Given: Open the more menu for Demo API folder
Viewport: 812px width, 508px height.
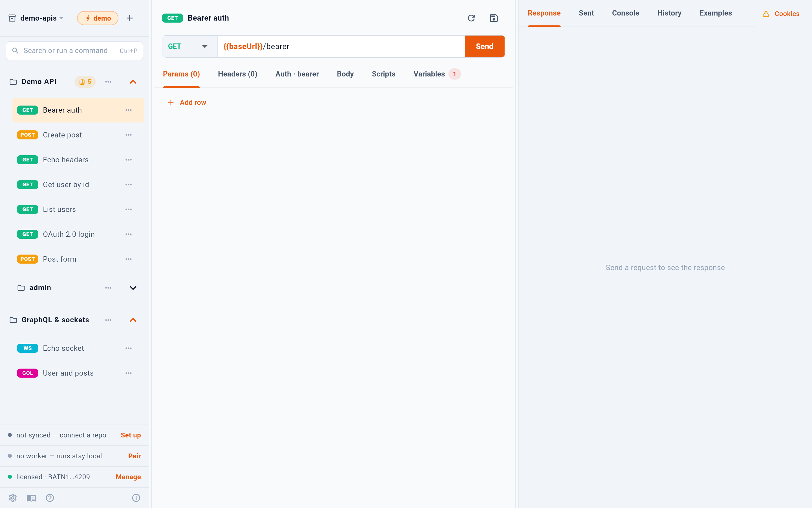Looking at the screenshot, I should coord(108,82).
